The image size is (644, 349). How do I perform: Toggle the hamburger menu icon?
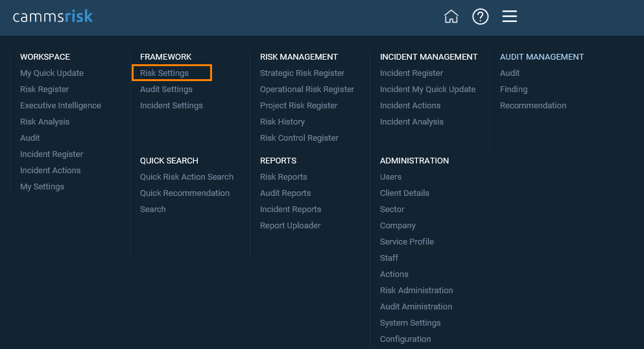click(x=509, y=16)
